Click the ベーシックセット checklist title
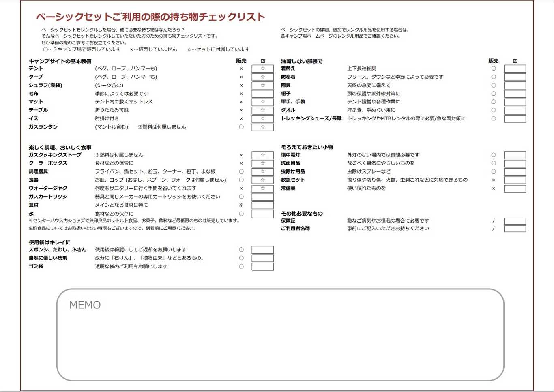The height and width of the screenshot is (392, 554). [150, 17]
